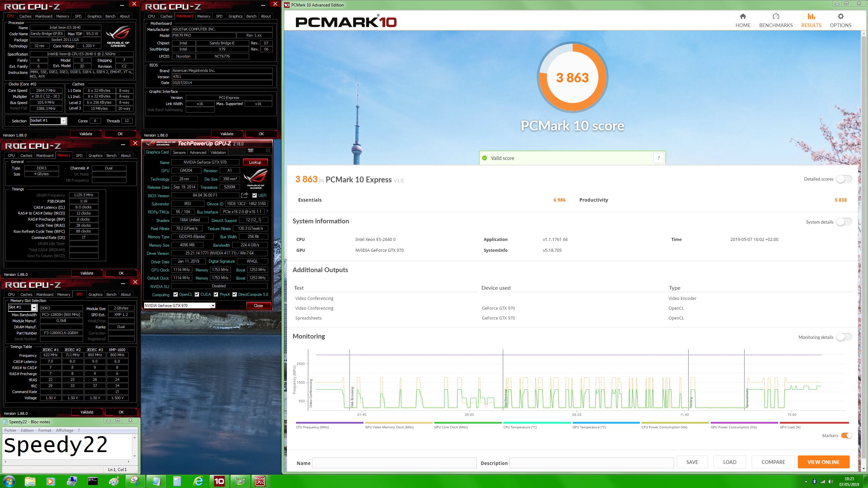Click the PCMark HOME house icon
868x488 pixels.
pyautogui.click(x=743, y=16)
